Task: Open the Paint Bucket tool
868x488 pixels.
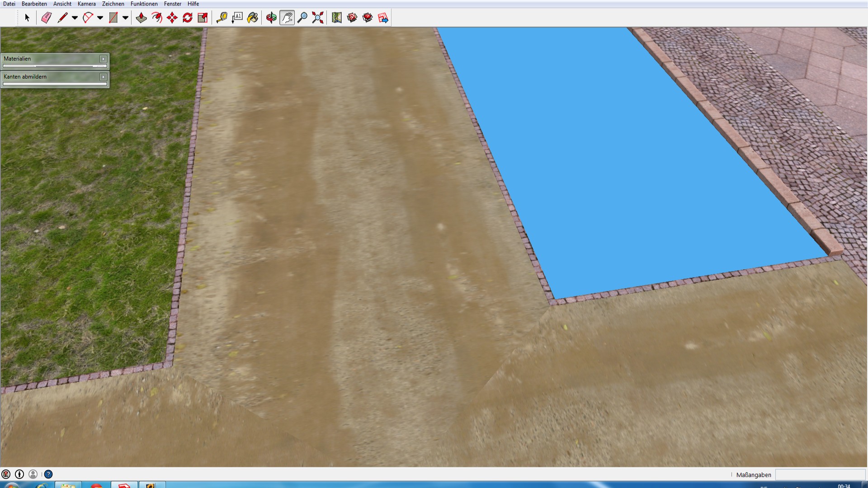Action: coord(253,18)
